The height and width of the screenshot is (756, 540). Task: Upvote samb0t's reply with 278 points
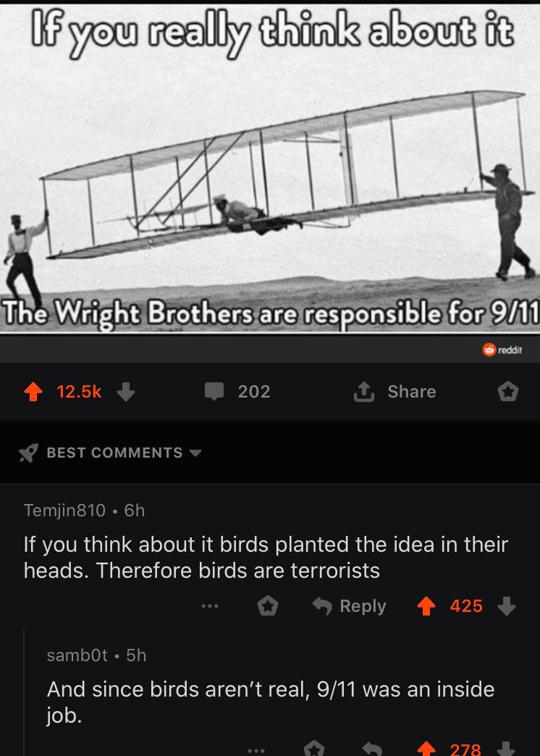426,749
